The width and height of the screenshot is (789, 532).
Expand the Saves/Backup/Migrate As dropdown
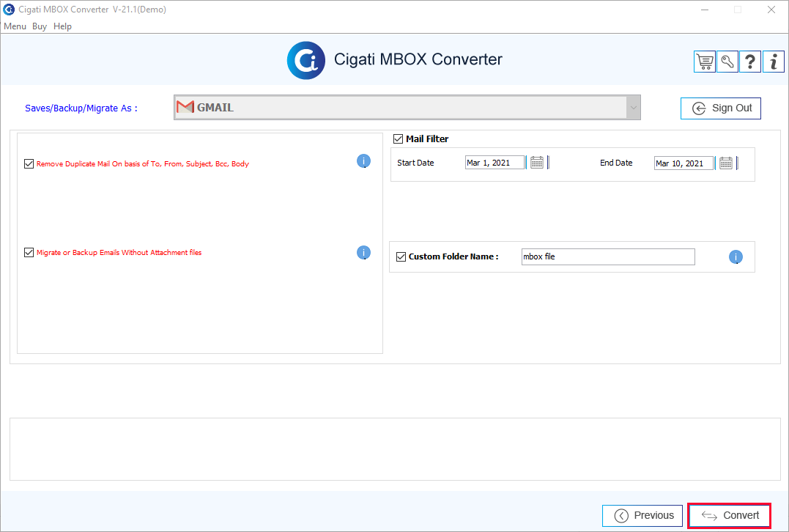(633, 108)
